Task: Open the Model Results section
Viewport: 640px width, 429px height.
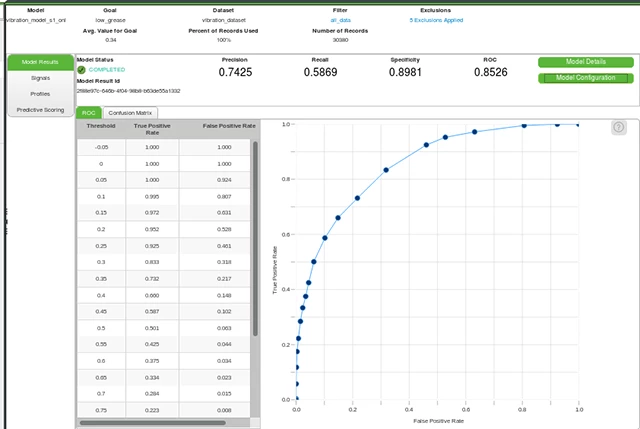Action: [40, 62]
